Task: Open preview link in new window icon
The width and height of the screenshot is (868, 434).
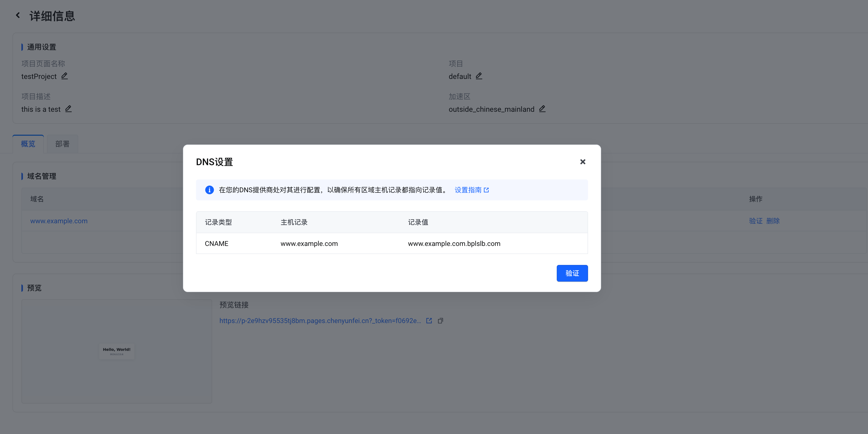Action: click(429, 320)
